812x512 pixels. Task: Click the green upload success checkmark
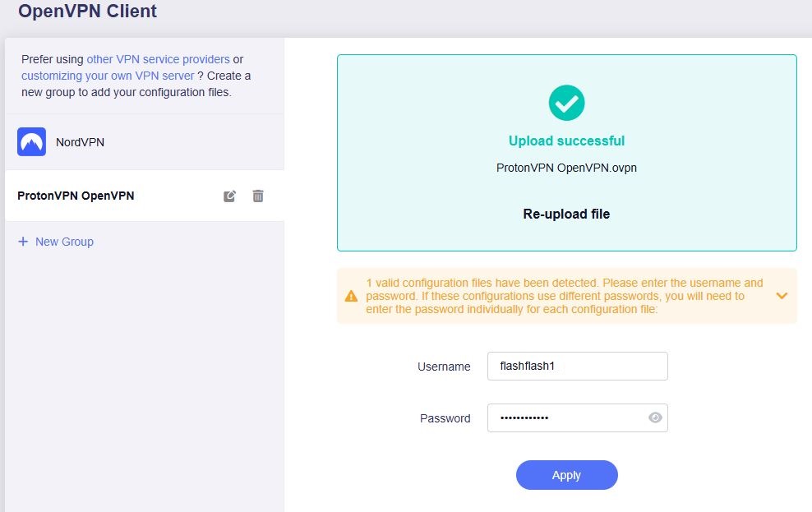tap(566, 103)
